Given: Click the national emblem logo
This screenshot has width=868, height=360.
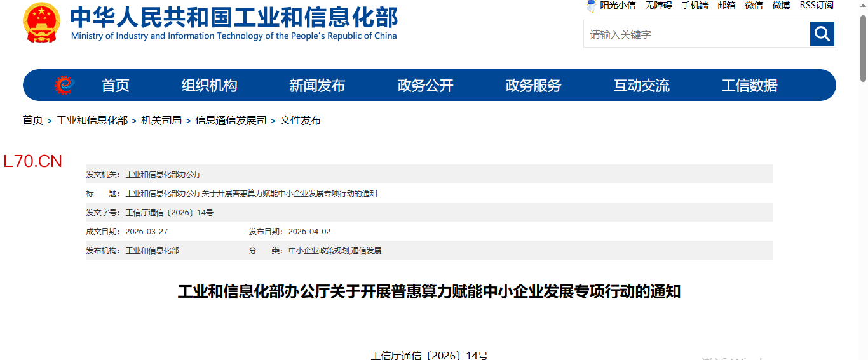Looking at the screenshot, I should pyautogui.click(x=41, y=22).
